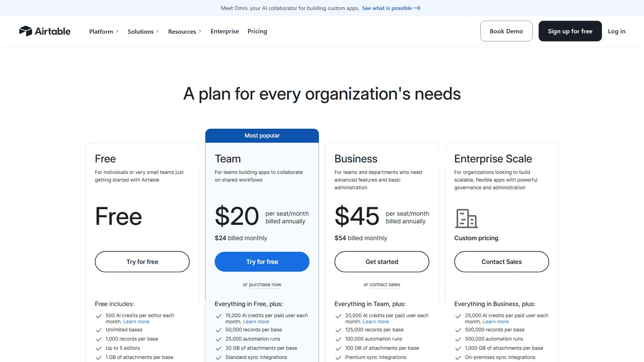
Task: Click Everything in Free, plus heading
Action: [249, 304]
